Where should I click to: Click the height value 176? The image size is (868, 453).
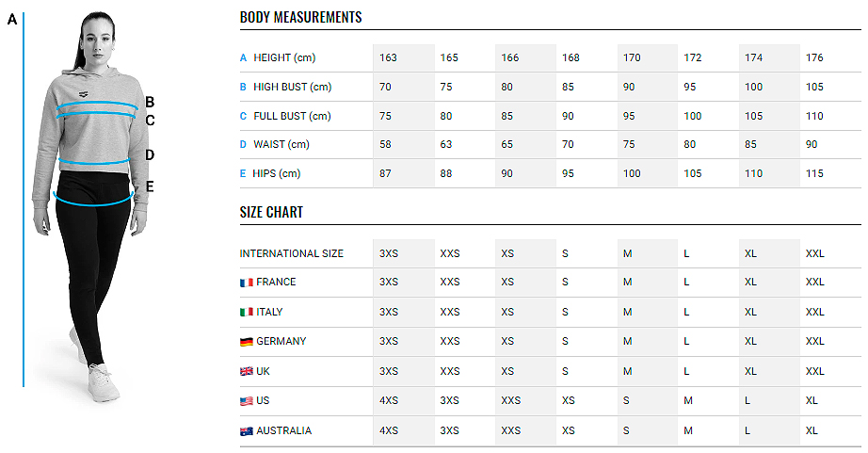point(814,57)
